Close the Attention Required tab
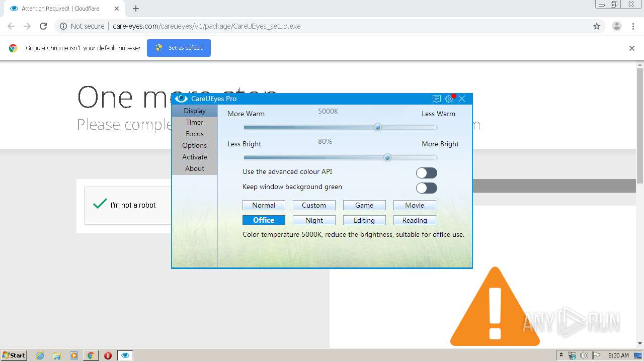The height and width of the screenshot is (362, 644). click(x=117, y=9)
